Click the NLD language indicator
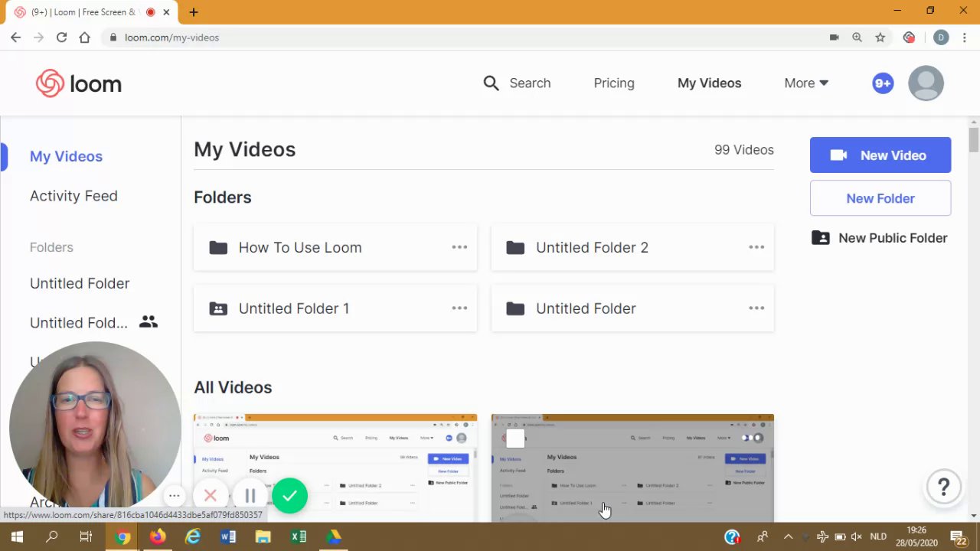This screenshot has width=980, height=551. [877, 537]
